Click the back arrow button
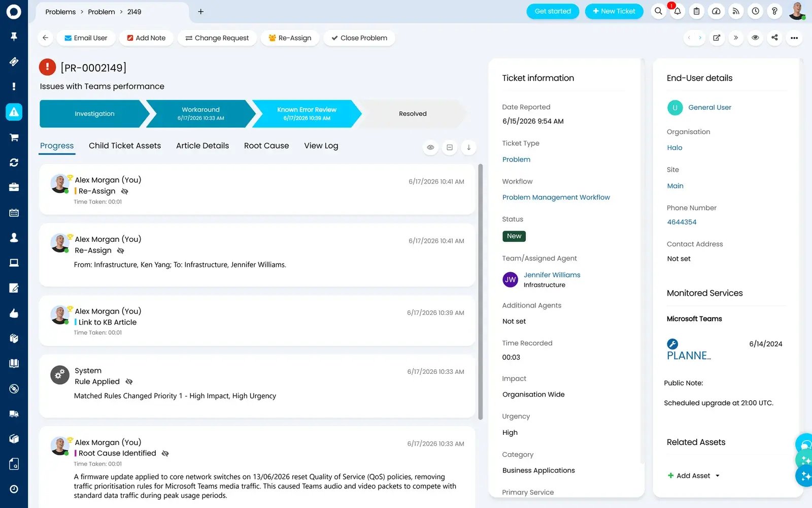The width and height of the screenshot is (812, 508). 46,38
